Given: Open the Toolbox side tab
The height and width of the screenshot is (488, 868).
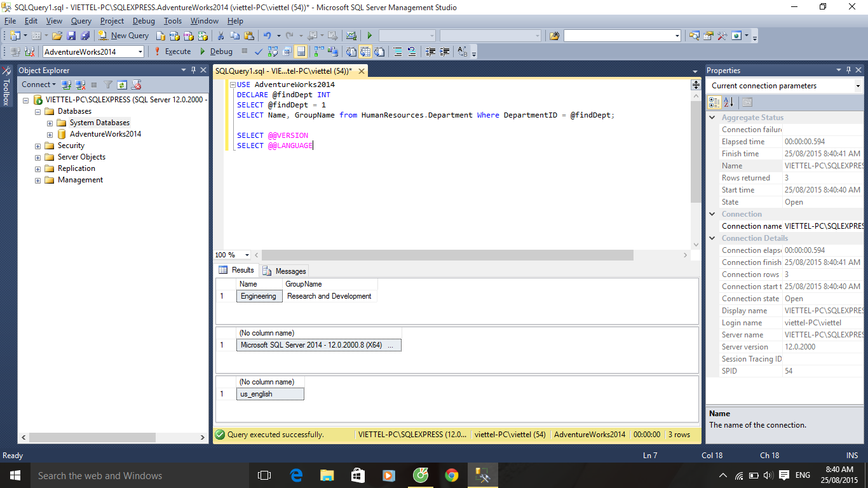Looking at the screenshot, I should click(6, 85).
